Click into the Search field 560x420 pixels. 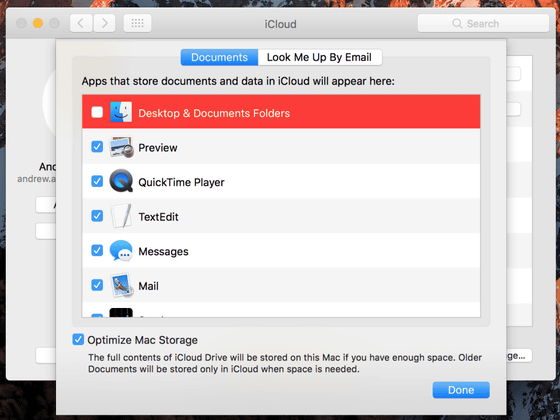[x=483, y=24]
